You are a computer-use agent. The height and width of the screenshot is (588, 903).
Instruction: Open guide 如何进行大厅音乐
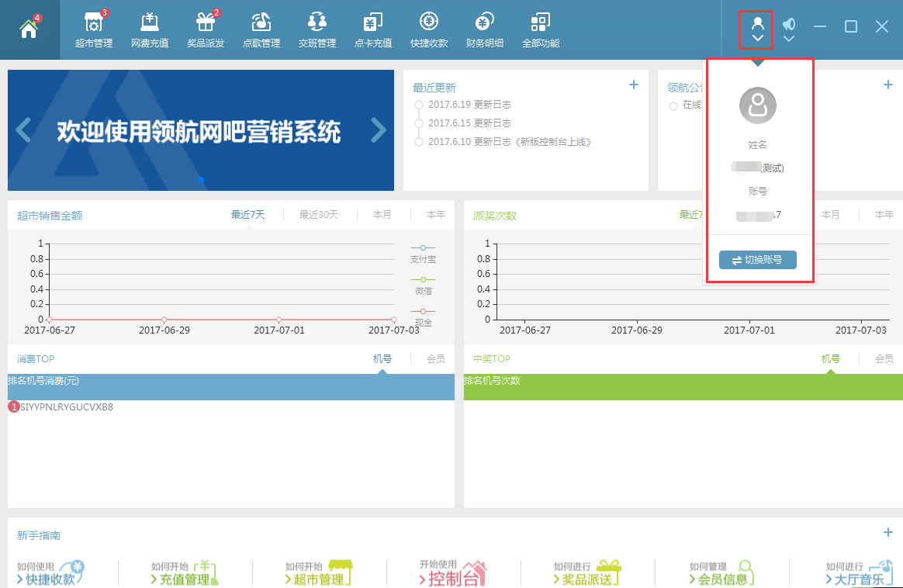pos(860,572)
